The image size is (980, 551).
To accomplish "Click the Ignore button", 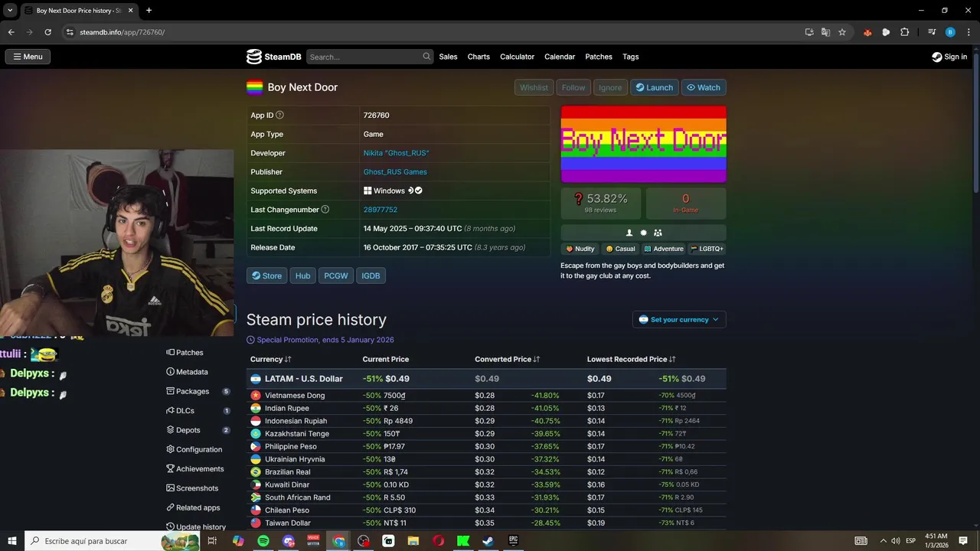I will click(610, 87).
